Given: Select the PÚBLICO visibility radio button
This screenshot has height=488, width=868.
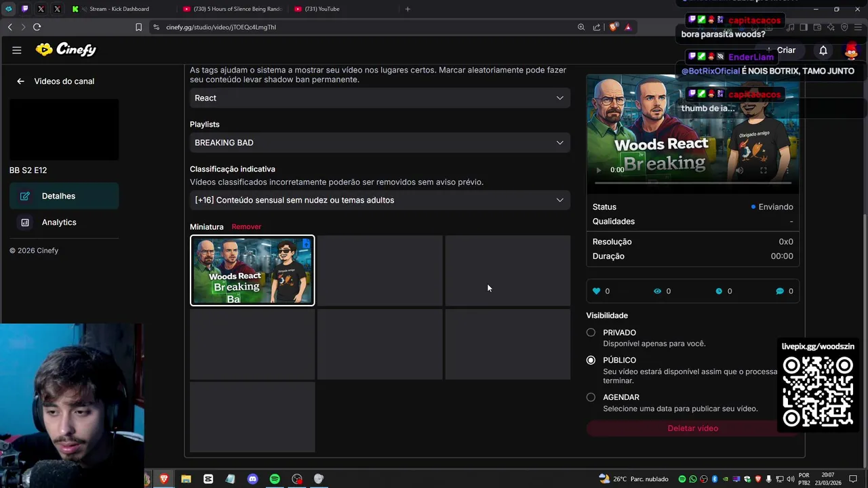Looking at the screenshot, I should click(x=591, y=360).
